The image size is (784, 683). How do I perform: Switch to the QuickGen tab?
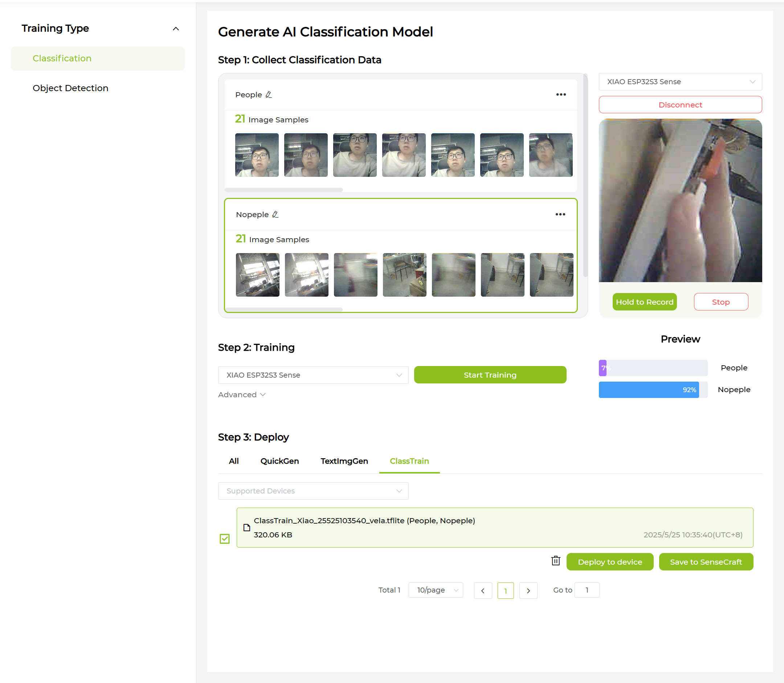tap(279, 461)
